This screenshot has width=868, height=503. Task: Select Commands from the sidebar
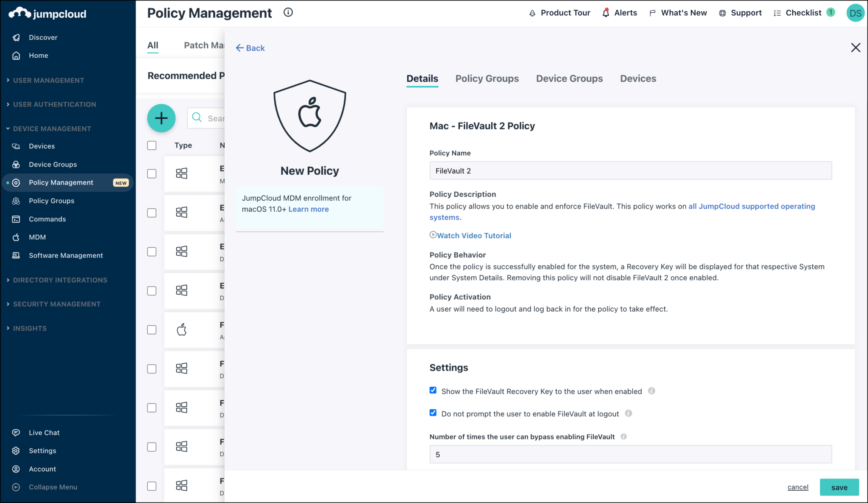47,219
